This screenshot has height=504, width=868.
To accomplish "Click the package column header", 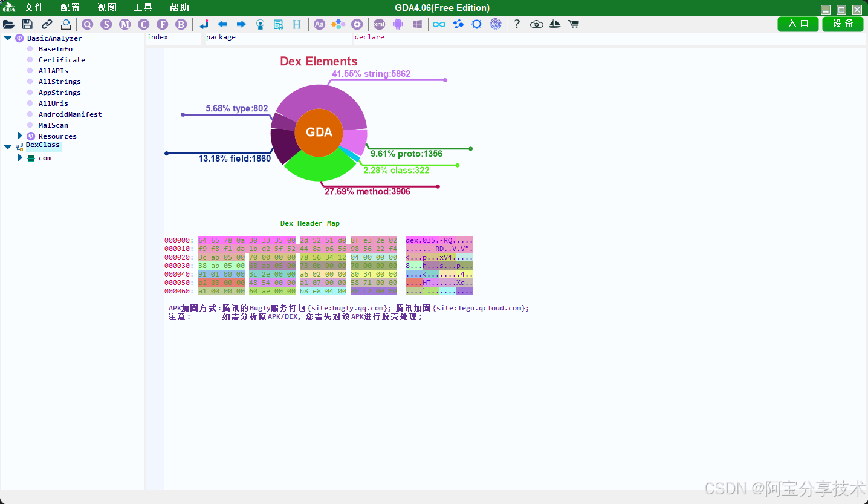I will click(279, 39).
